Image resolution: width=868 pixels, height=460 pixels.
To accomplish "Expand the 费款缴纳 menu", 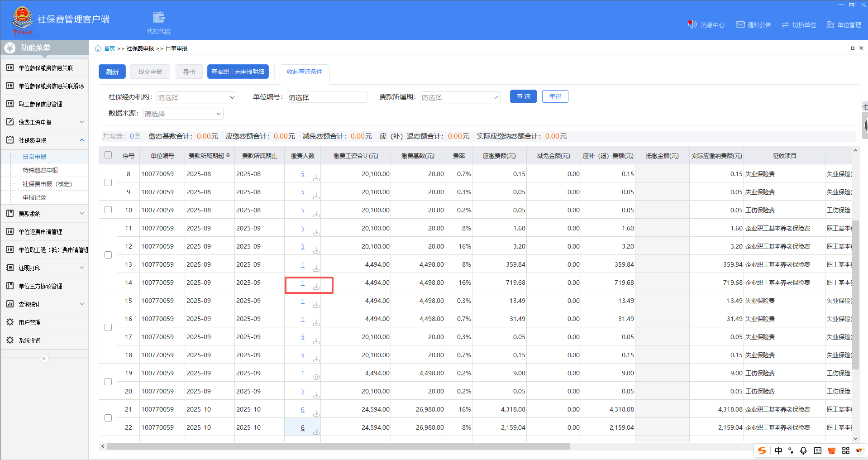I will [82, 213].
